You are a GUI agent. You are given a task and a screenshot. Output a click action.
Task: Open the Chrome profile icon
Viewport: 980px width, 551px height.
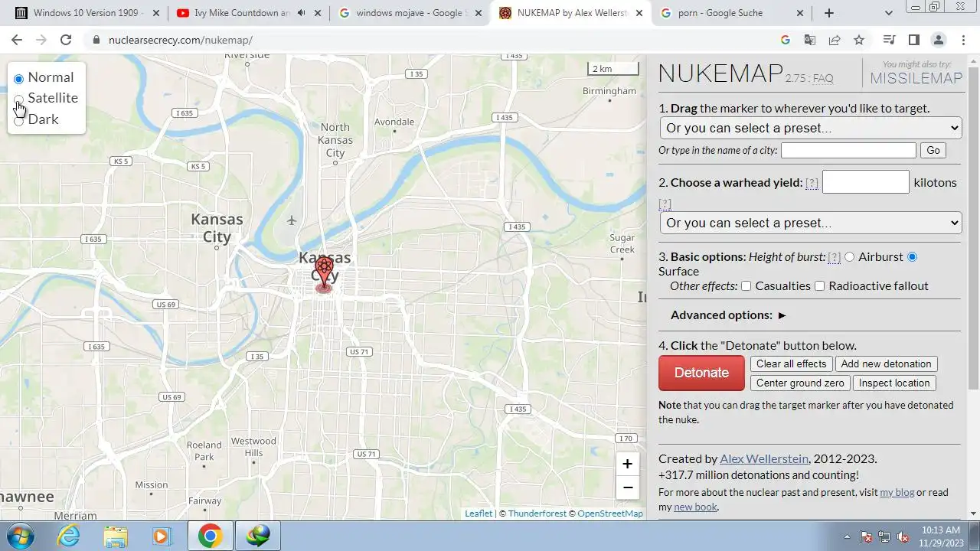click(x=938, y=40)
